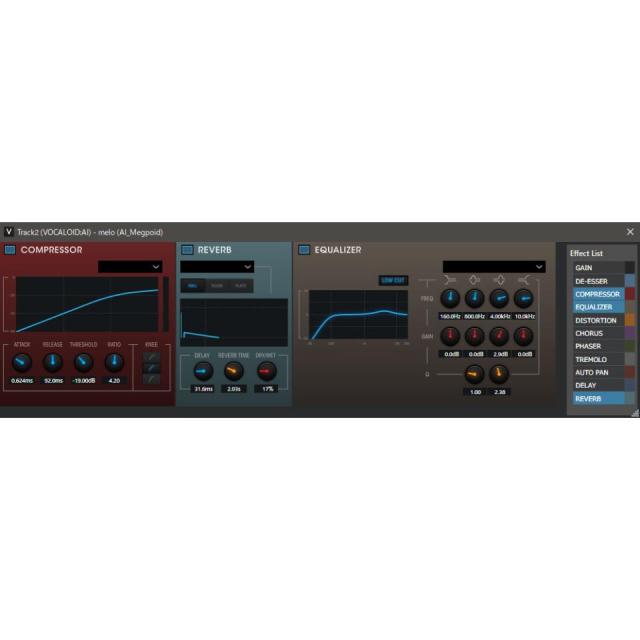This screenshot has width=640, height=640.
Task: Select GAIN in the Effect List
Action: tap(599, 268)
